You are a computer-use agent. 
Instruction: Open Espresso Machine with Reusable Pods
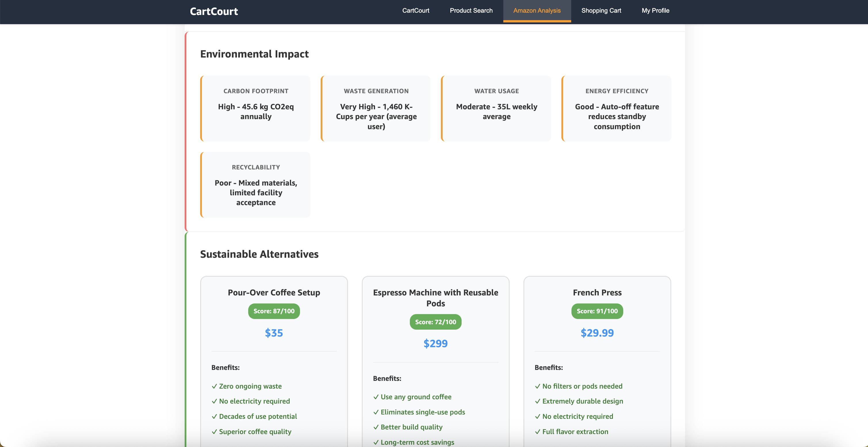[x=435, y=298]
